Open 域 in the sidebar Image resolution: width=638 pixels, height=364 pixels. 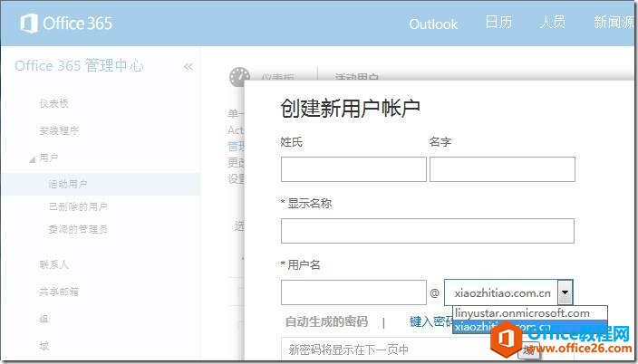pos(43,346)
